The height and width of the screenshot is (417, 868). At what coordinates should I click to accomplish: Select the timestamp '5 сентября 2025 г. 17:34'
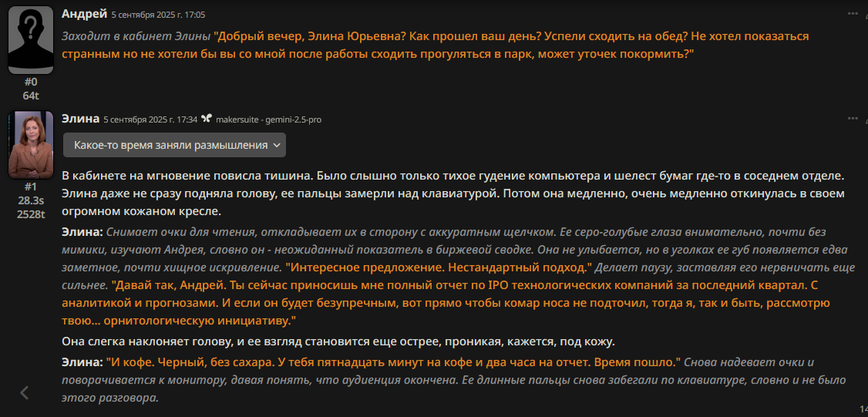(x=151, y=119)
